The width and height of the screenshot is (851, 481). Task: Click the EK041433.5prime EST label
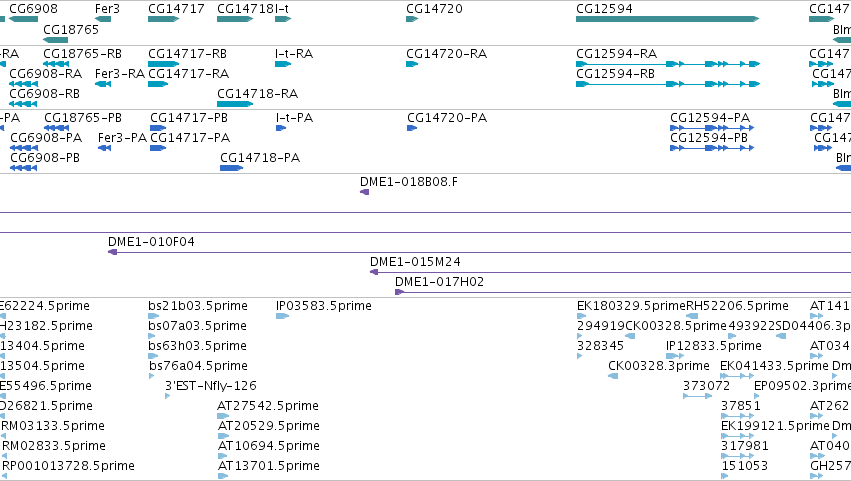[774, 365]
